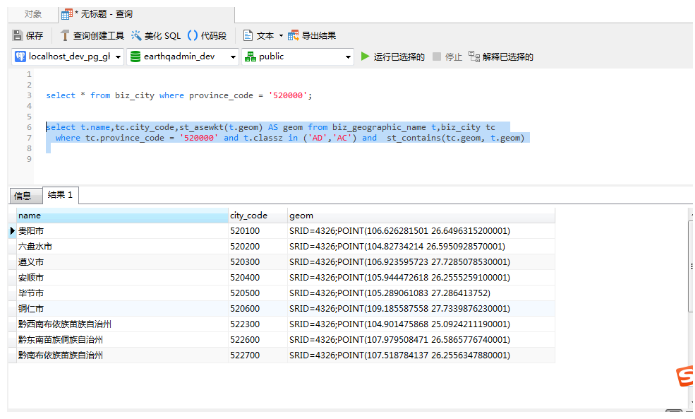This screenshot has width=695, height=419.
Task: Click city_code cell 522600
Action: coord(258,340)
